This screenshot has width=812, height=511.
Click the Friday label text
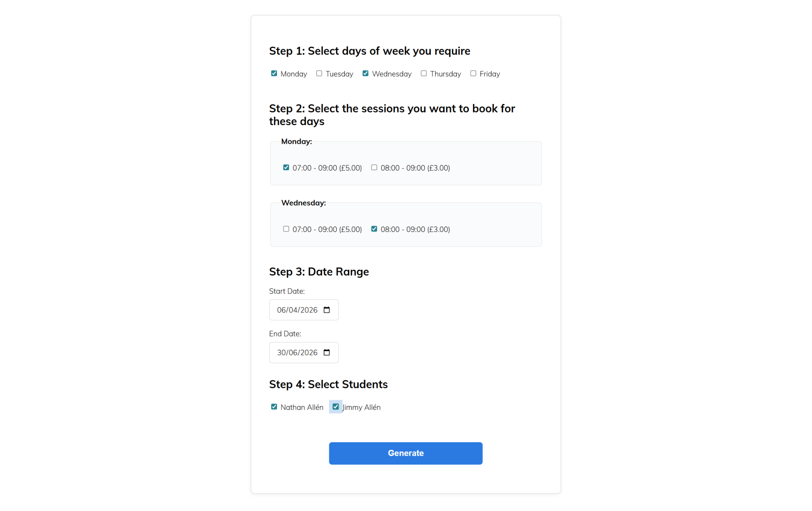[489, 74]
